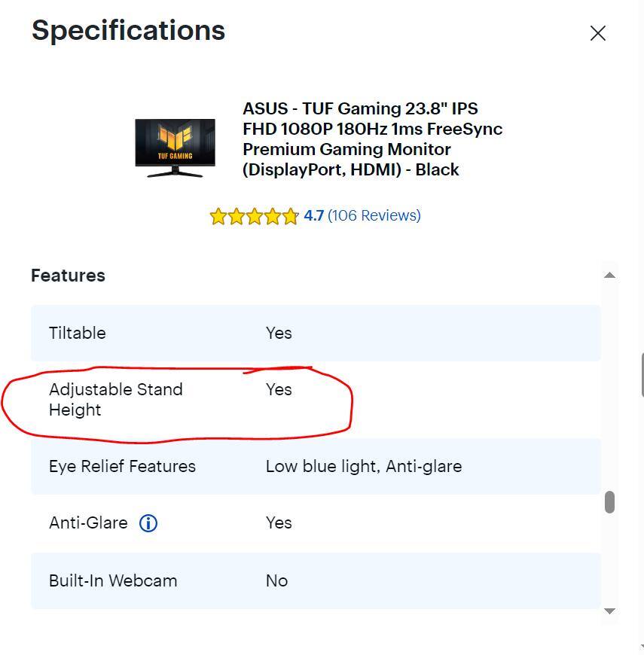Viewport: 644px width, 655px height.
Task: Select the Eye Relief Features label
Action: (x=122, y=467)
